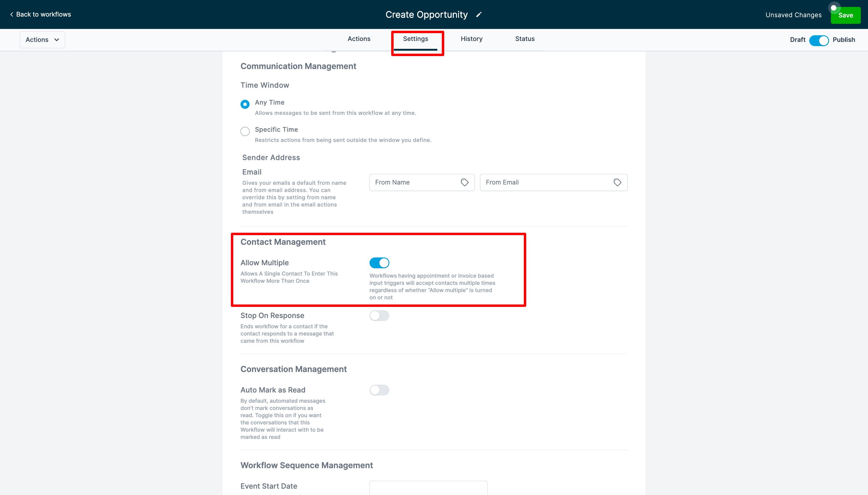Open the History tab
The height and width of the screenshot is (495, 868).
pos(471,39)
